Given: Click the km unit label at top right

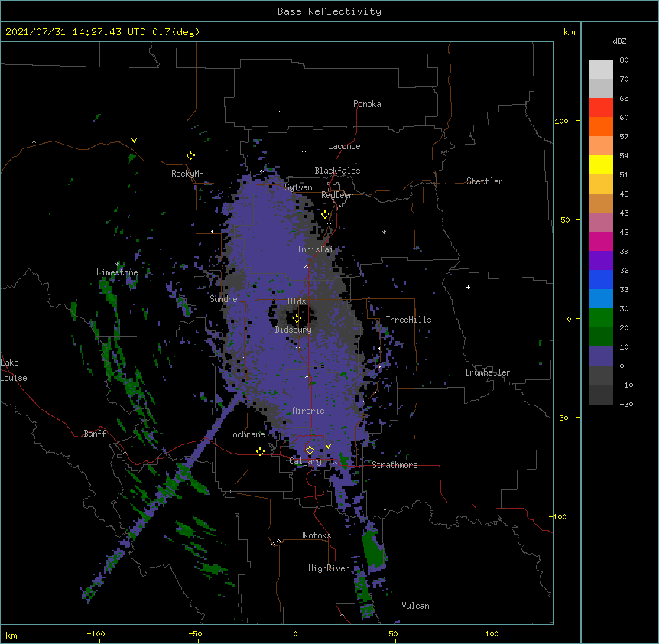Looking at the screenshot, I should click(x=569, y=32).
